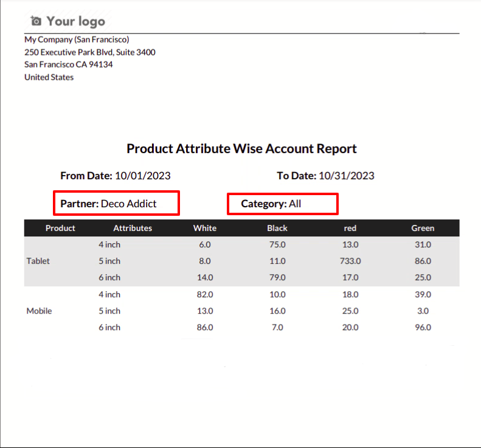Image resolution: width=481 pixels, height=448 pixels.
Task: Click the Your logo placeholder text
Action: [x=76, y=21]
